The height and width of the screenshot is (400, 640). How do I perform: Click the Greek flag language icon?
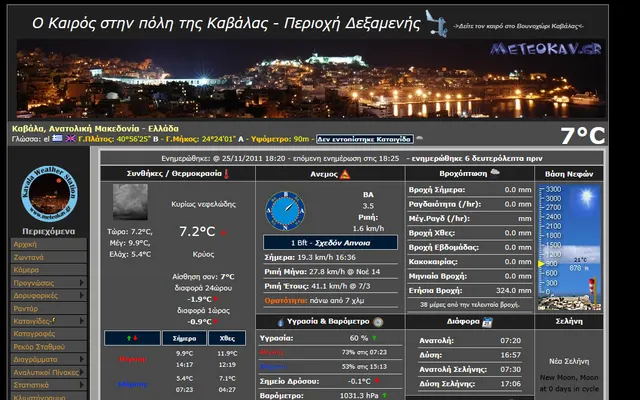pos(58,139)
